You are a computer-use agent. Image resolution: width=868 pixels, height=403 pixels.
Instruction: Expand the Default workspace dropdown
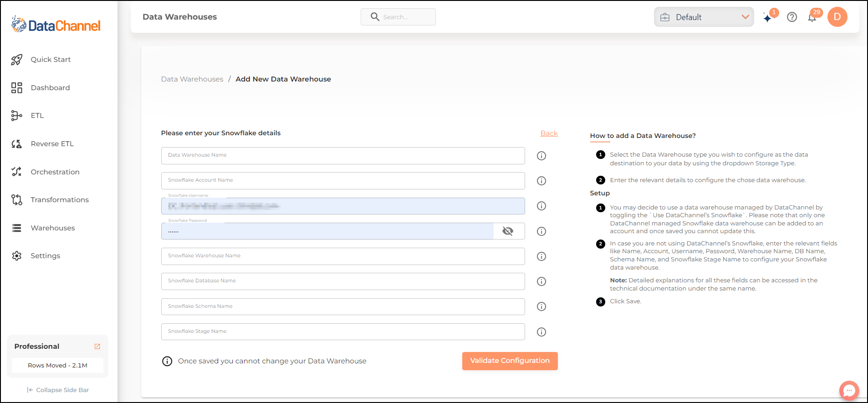click(704, 17)
